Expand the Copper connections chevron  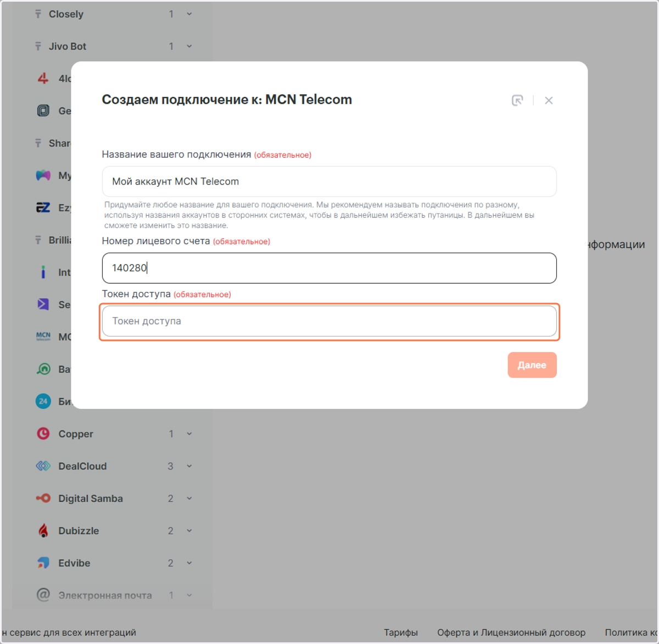point(189,434)
